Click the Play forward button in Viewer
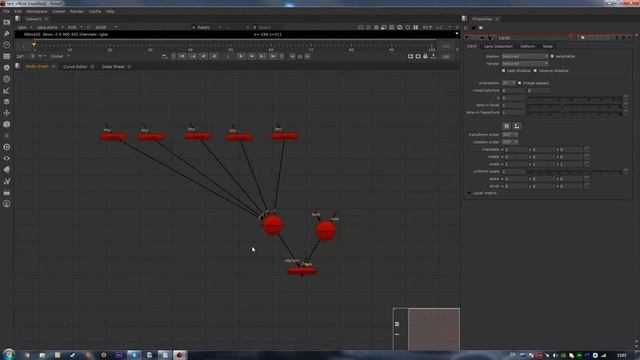 click(x=241, y=56)
